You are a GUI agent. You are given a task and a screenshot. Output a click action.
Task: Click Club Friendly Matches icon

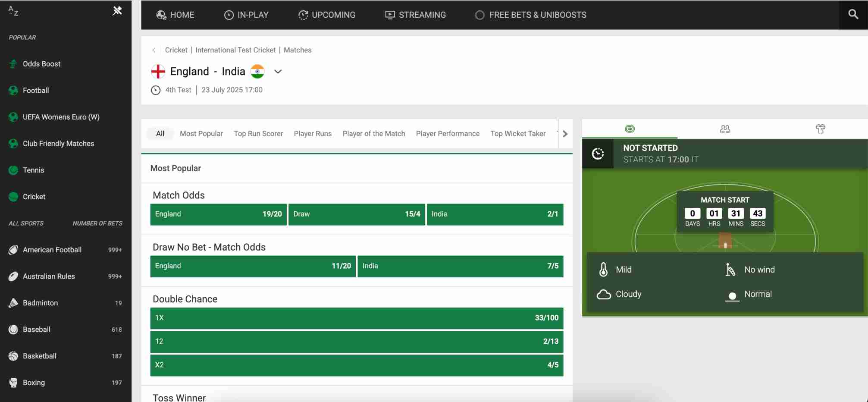(13, 144)
